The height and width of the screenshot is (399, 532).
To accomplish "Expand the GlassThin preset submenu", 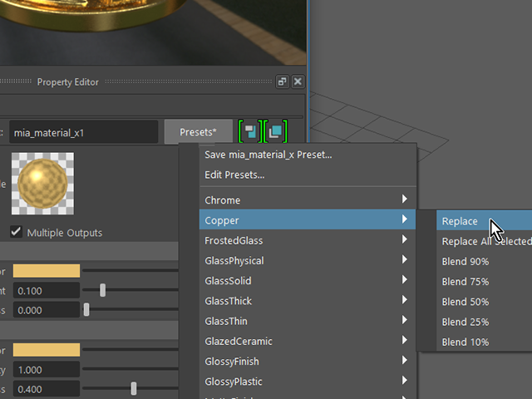I will pyautogui.click(x=308, y=321).
